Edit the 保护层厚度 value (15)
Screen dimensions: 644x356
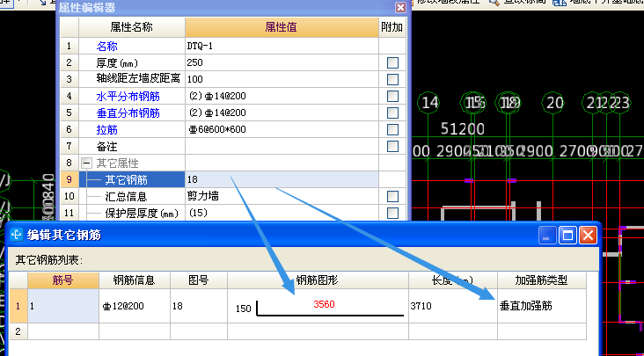[x=282, y=213]
